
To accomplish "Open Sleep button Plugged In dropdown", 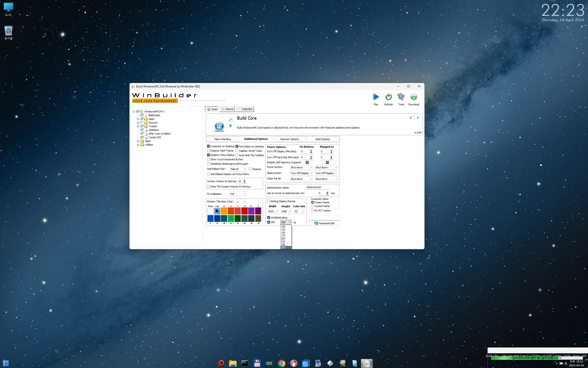I will coord(326,173).
